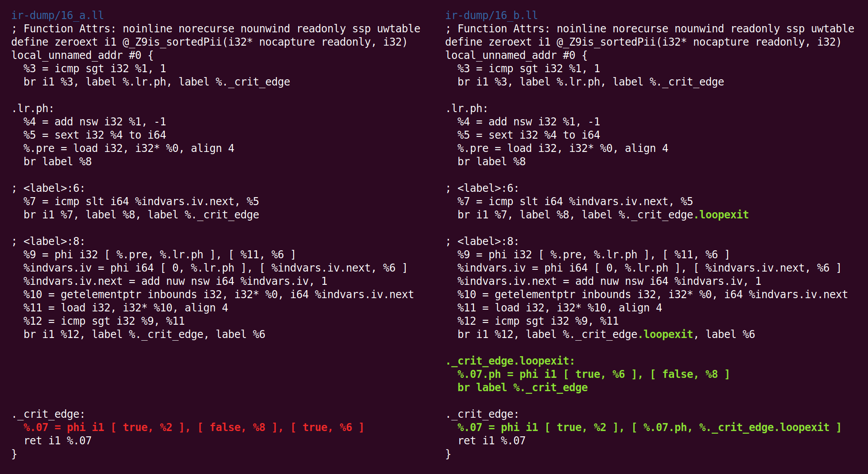Image resolution: width=868 pixels, height=474 pixels.
Task: Select the green 'br label %._crit_edge' line
Action: (523, 388)
